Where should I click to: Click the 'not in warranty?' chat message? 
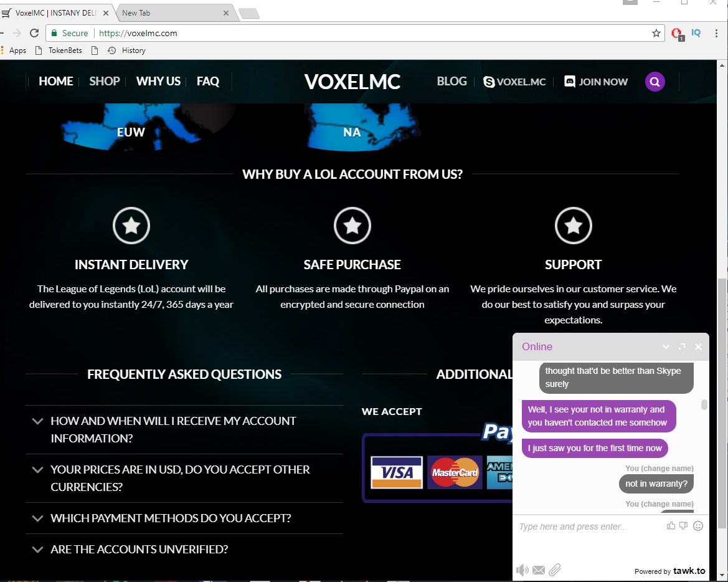(x=656, y=484)
